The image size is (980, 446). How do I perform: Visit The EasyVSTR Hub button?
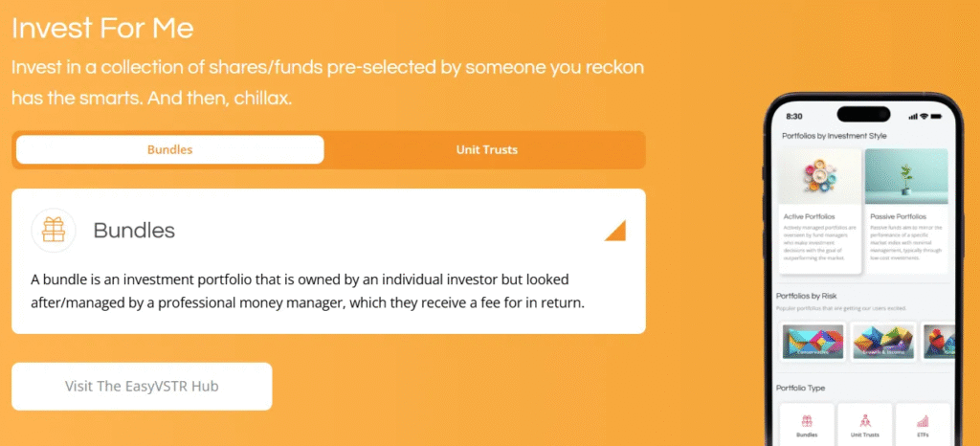tap(142, 387)
